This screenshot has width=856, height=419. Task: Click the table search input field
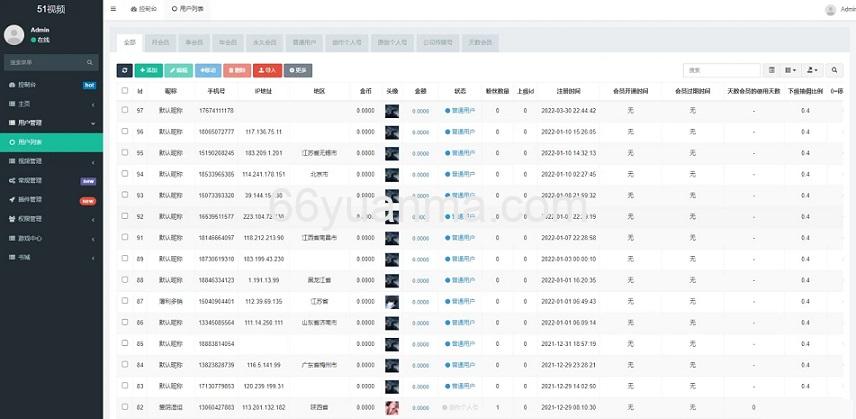(722, 70)
